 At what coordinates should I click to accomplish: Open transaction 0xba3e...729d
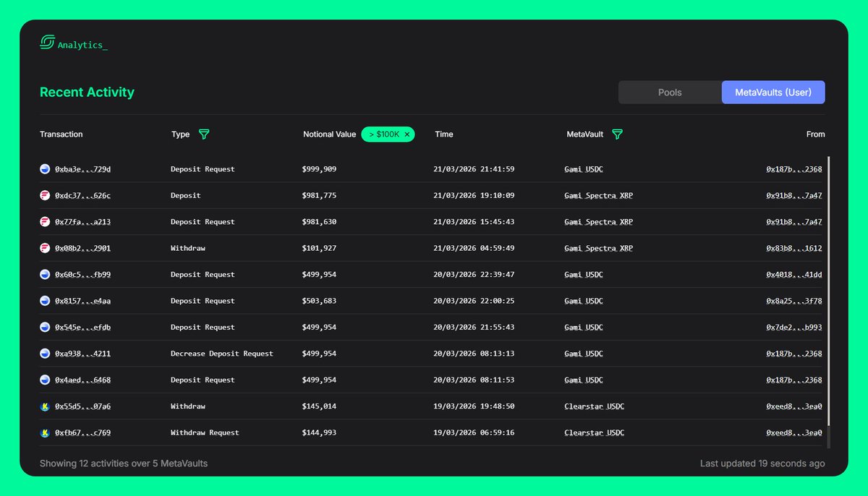pyautogui.click(x=82, y=169)
